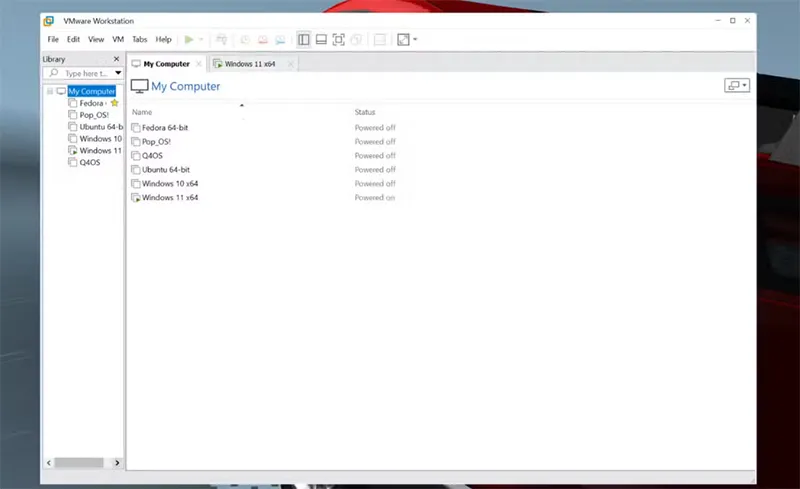
Task: Open the view options dropdown at top right
Action: click(737, 86)
